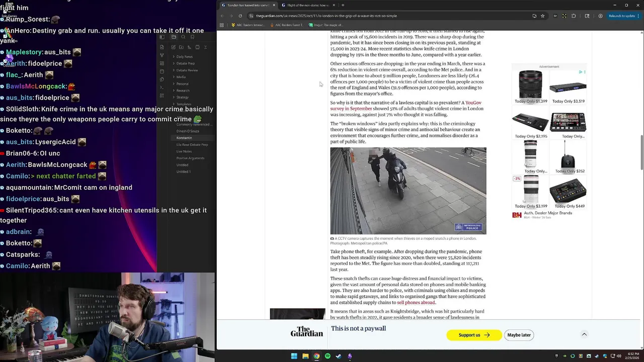Open the Windows Start menu
The image size is (644, 362).
(x=294, y=356)
